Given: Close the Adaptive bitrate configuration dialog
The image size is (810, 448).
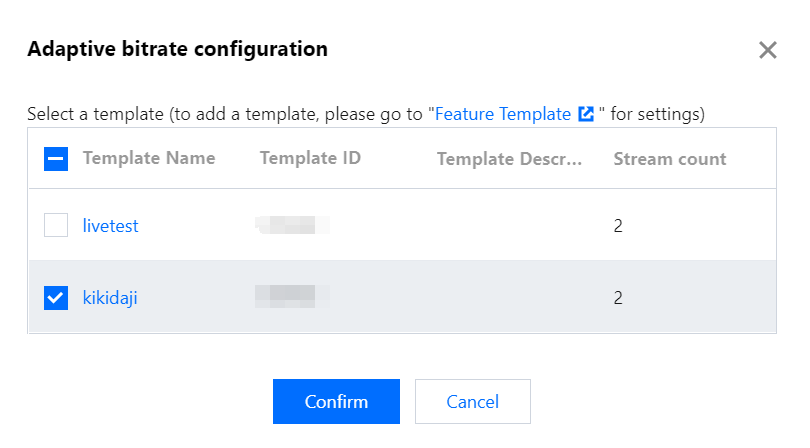Looking at the screenshot, I should (x=768, y=50).
